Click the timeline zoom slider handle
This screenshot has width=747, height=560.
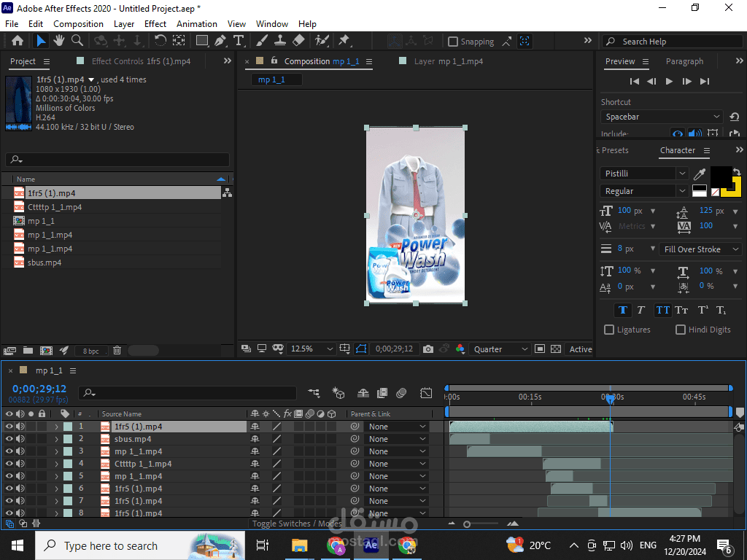(467, 524)
